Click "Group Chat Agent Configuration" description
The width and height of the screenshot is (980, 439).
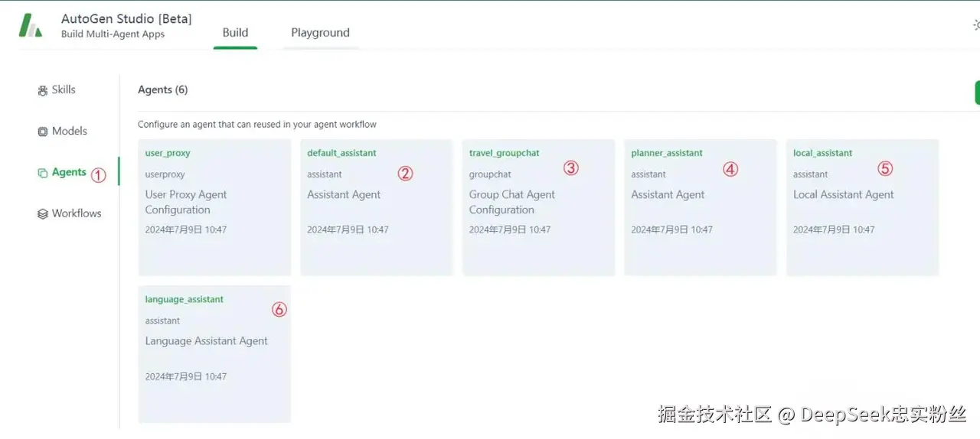512,202
